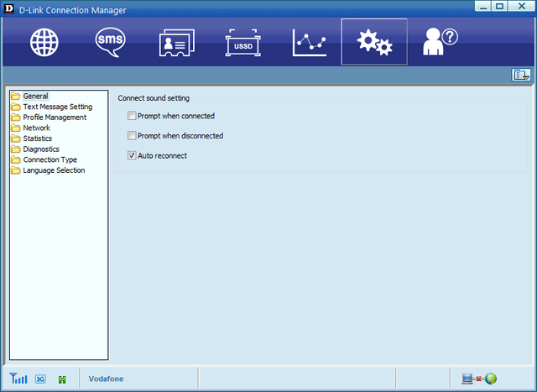Select Text Message Setting in tree
Viewport: 537px width, 392px height.
[x=57, y=107]
